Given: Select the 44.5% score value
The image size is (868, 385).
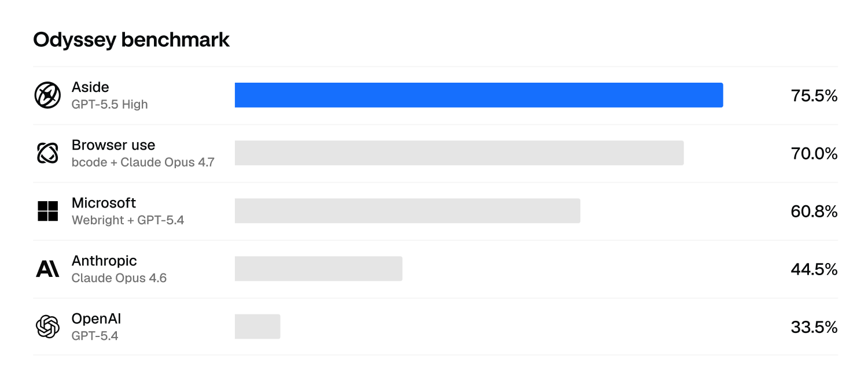Looking at the screenshot, I should 814,269.
